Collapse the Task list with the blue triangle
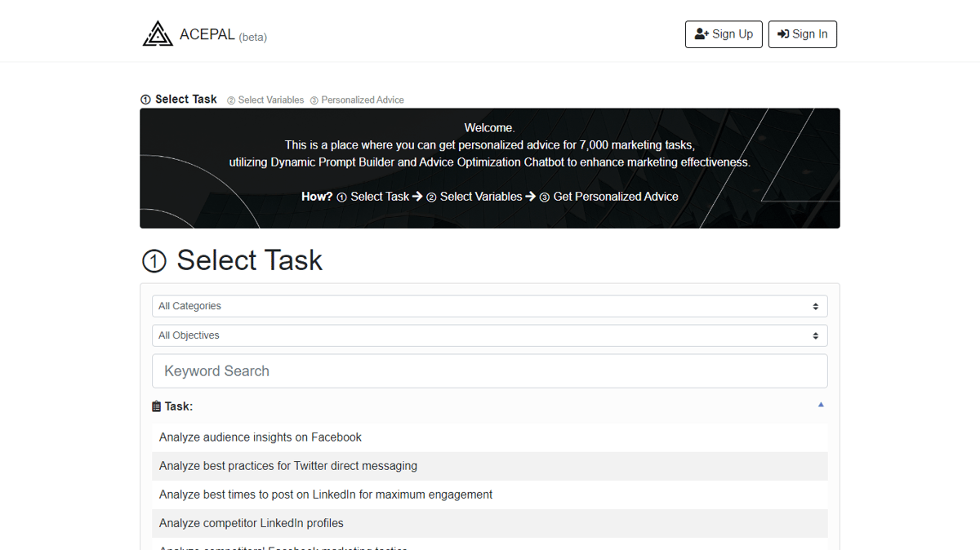 (x=821, y=405)
